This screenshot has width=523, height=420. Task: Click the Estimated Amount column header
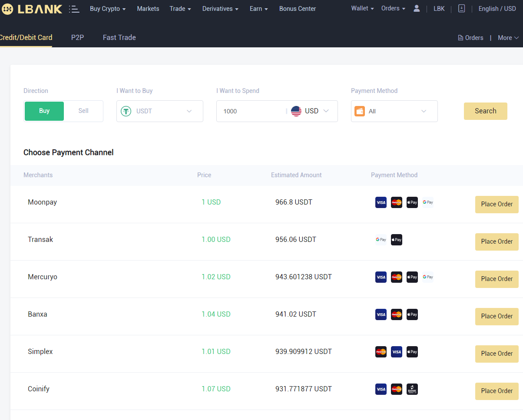click(x=296, y=175)
